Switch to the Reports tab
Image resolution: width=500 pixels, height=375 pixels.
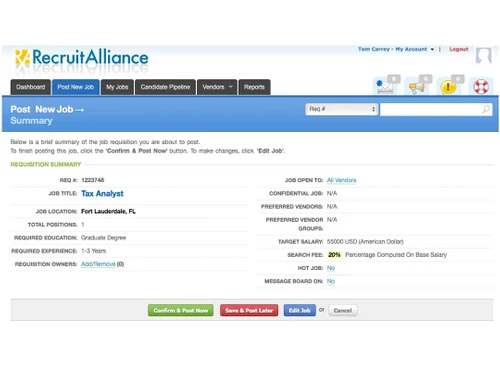[254, 87]
